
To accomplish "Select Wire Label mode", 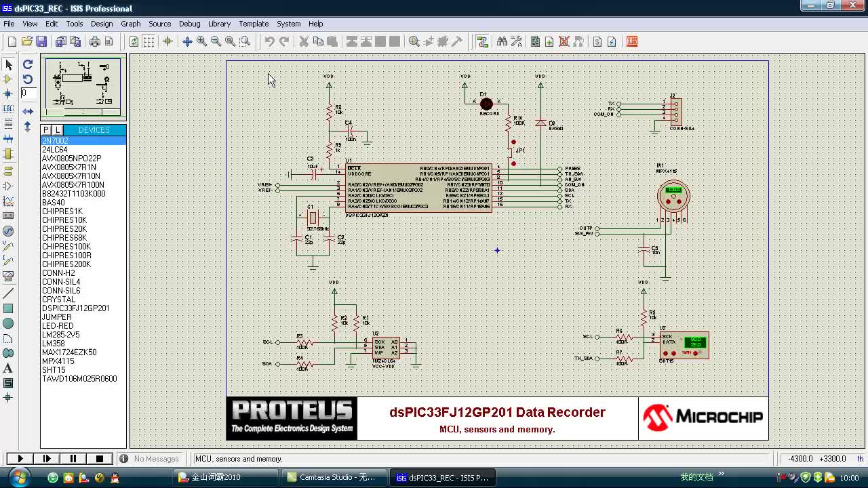I will pos(8,109).
